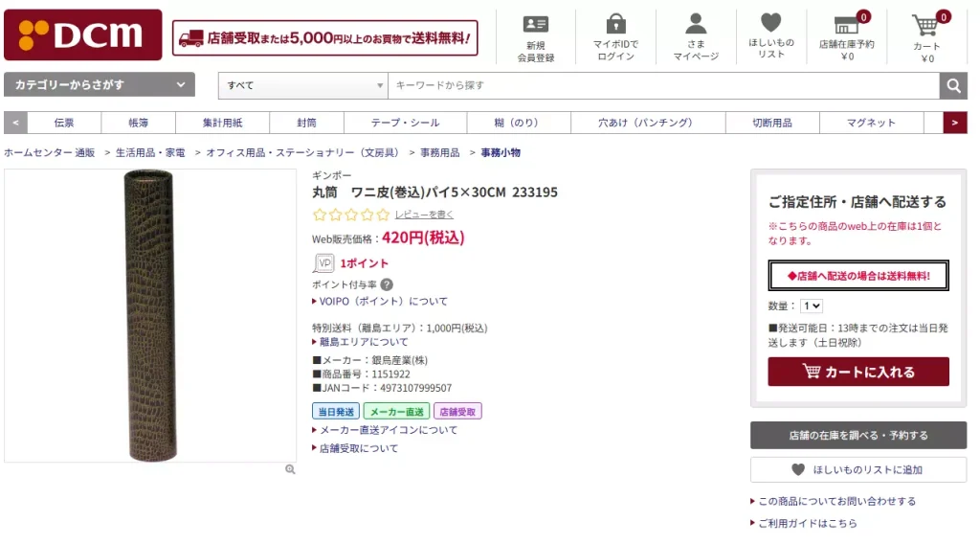980x544 pixels.
Task: Open 'この商品についてお問い合わせする' link
Action: pyautogui.click(x=836, y=502)
